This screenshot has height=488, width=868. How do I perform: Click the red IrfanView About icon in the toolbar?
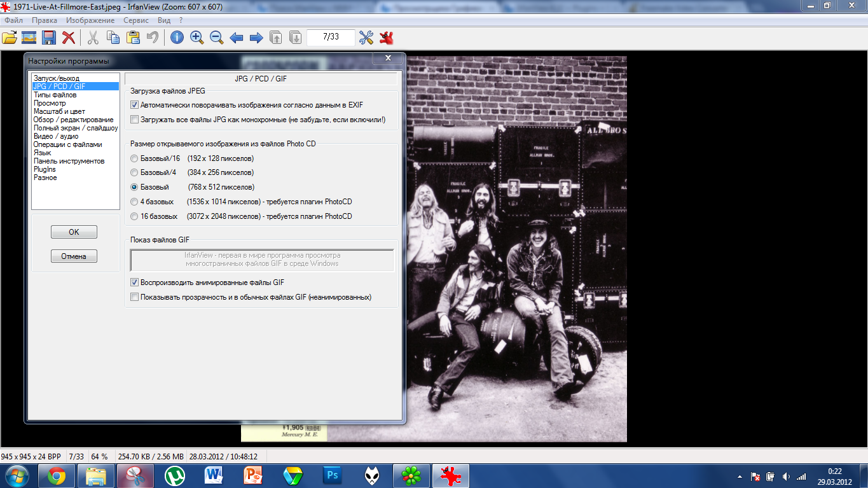pos(385,38)
